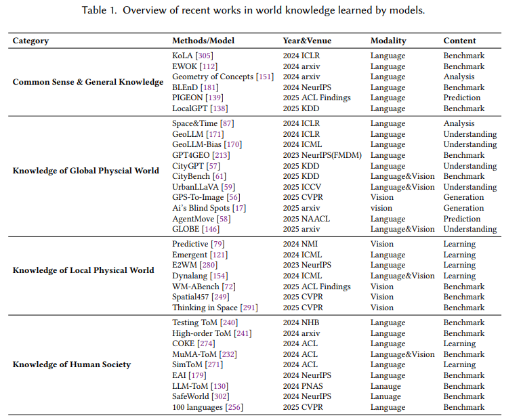
Task: Follow citation 232 for MuMA-ToM
Action: [x=228, y=354]
